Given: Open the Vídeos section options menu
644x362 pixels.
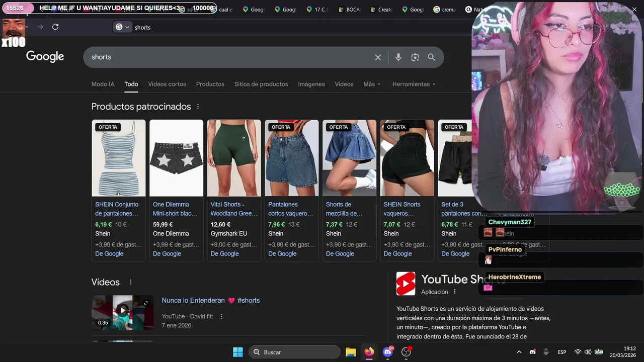Looking at the screenshot, I should coord(130,283).
